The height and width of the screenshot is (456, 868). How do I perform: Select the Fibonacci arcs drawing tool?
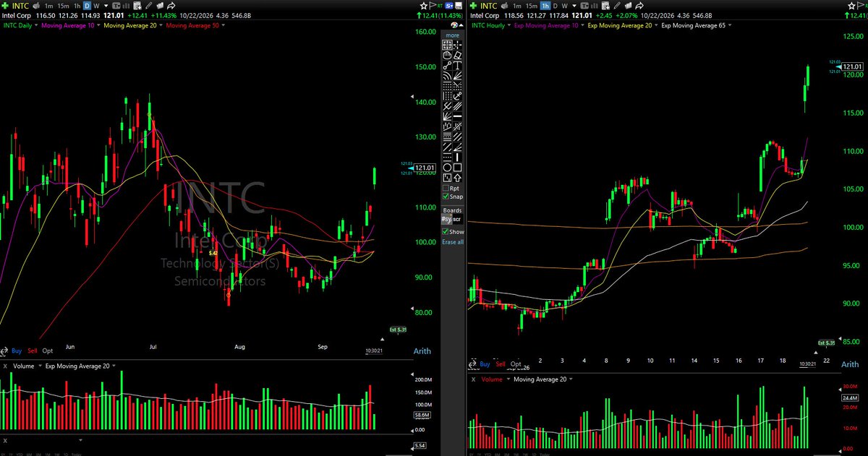447,75
